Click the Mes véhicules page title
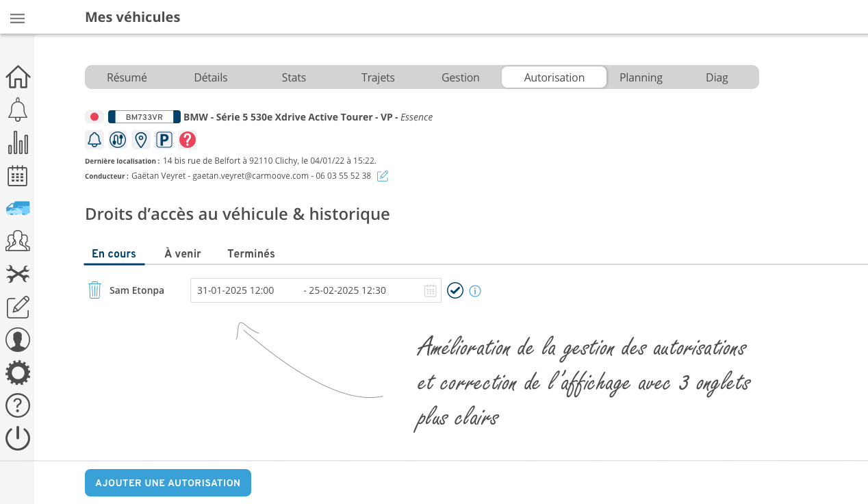 (x=133, y=17)
